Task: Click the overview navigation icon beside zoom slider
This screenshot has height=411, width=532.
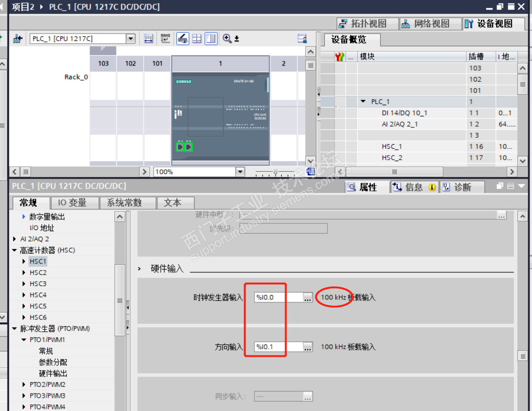Action: click(311, 172)
